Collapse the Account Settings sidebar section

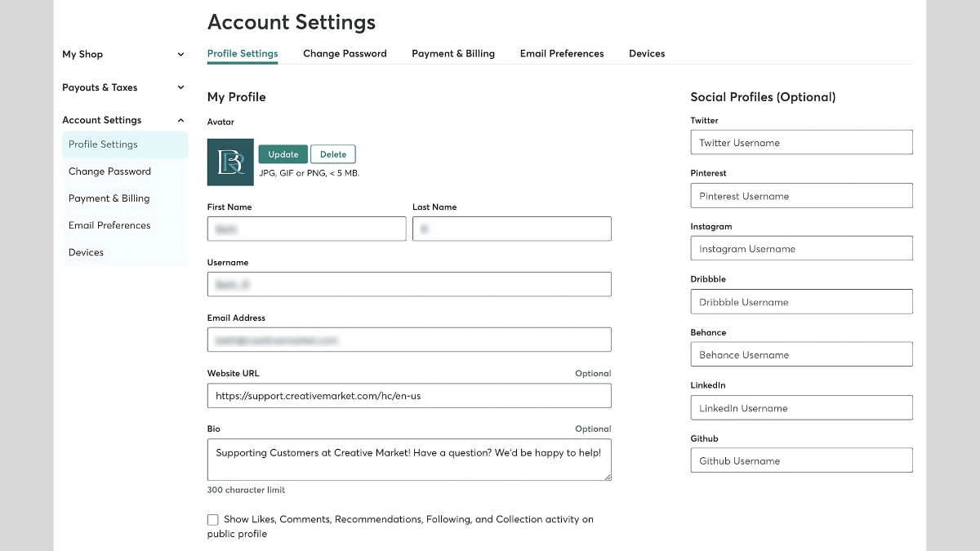124,120
